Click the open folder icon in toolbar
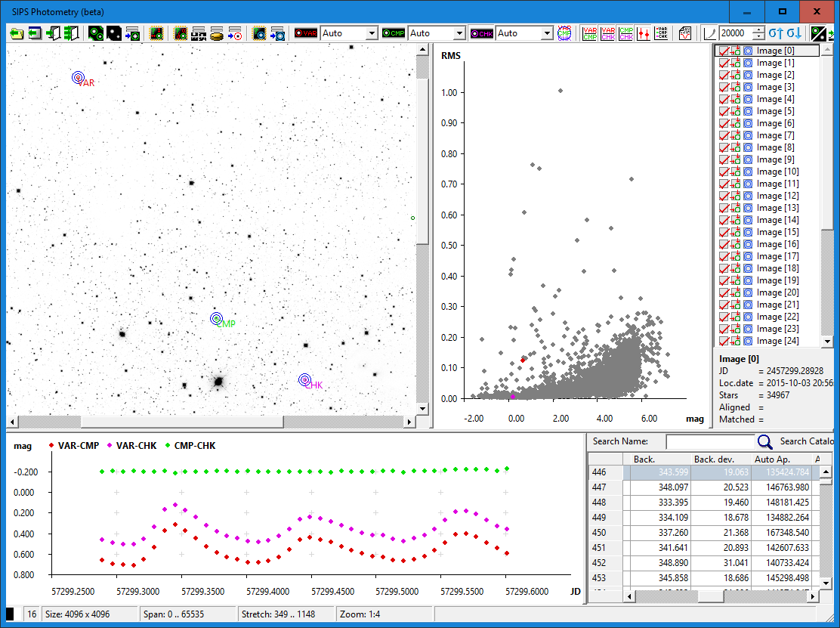 (16, 33)
